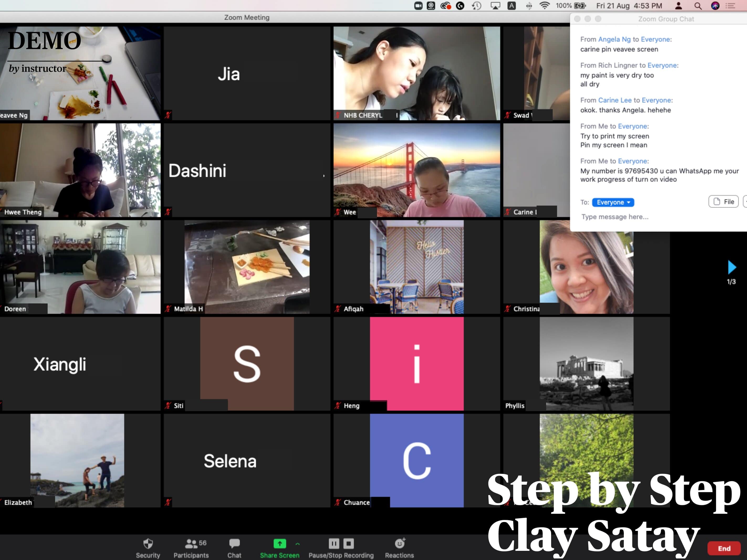Image resolution: width=747 pixels, height=560 pixels.
Task: Click the date and time menu item
Action: pos(629,6)
